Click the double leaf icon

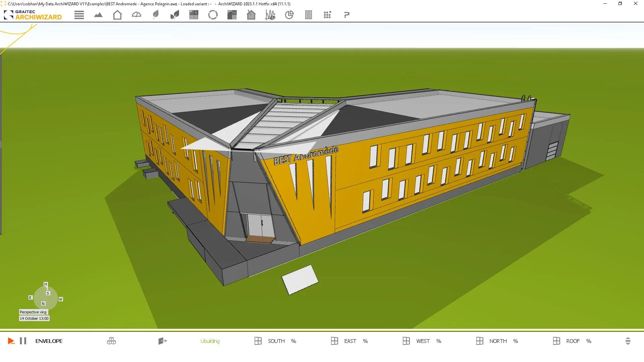pyautogui.click(x=175, y=15)
